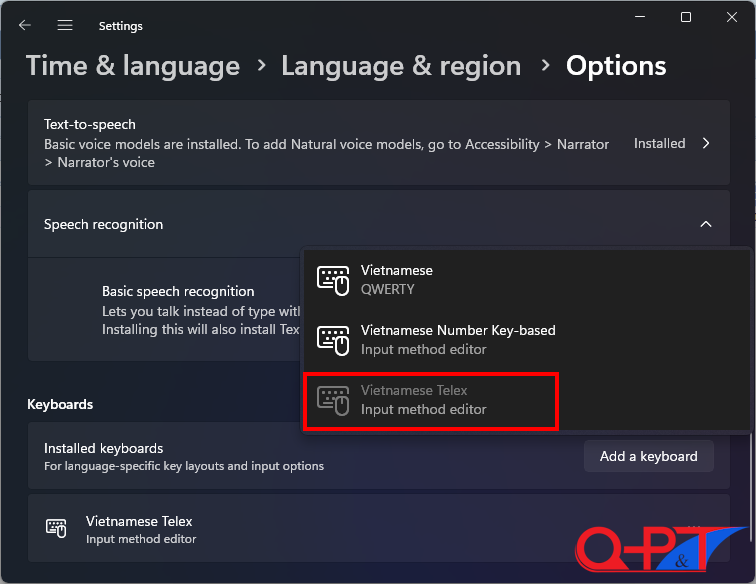Click the greyed Vietnamese Telex icon in popup
Viewport: 756px width, 584px height.
point(333,400)
